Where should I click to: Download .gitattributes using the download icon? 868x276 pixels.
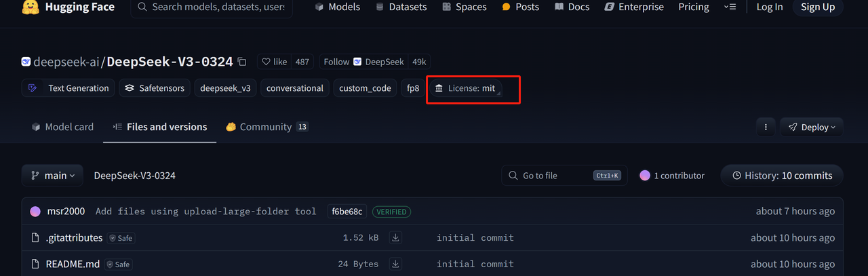click(x=396, y=238)
